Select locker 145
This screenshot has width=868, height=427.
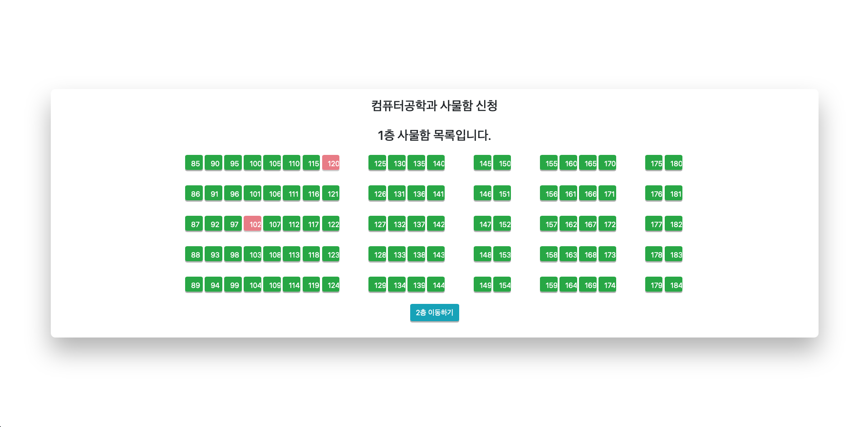pos(482,163)
